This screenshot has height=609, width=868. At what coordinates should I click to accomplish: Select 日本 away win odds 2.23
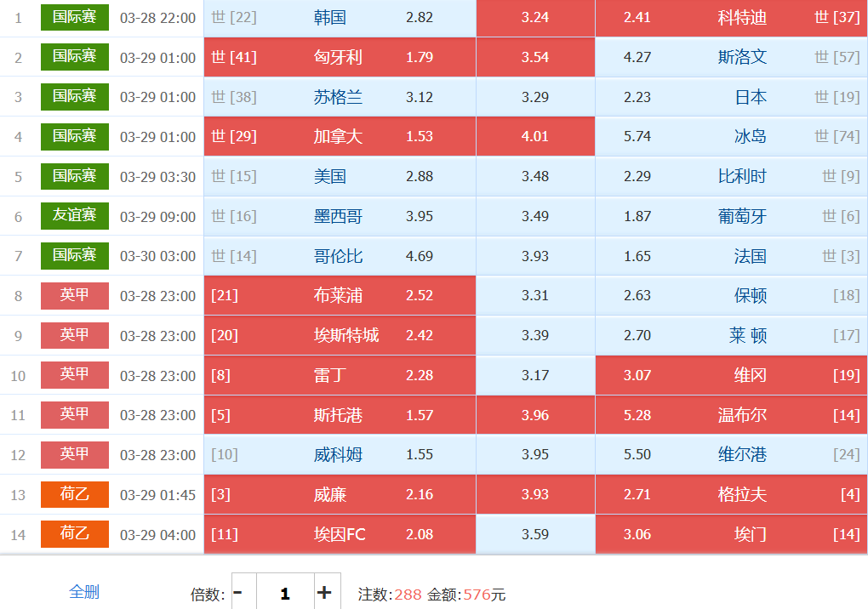[x=731, y=98]
